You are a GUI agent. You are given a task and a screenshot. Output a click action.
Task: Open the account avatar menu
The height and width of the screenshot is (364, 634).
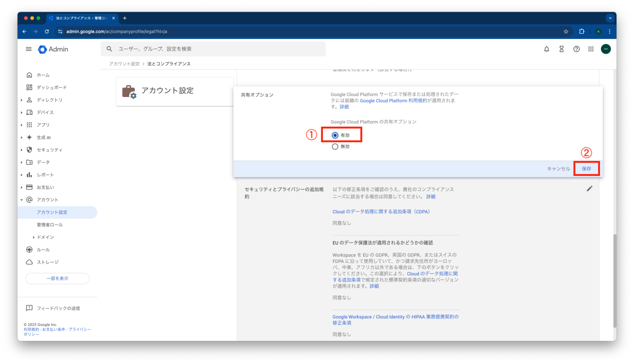606,49
